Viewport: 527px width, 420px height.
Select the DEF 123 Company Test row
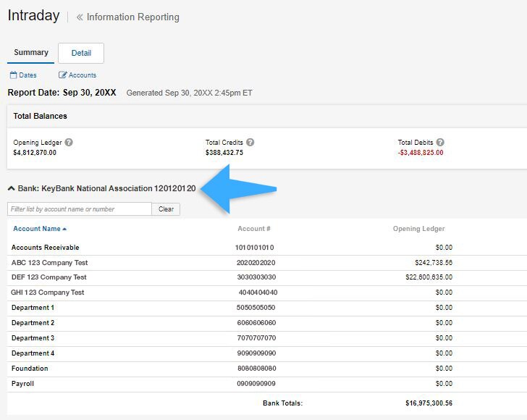coord(49,277)
